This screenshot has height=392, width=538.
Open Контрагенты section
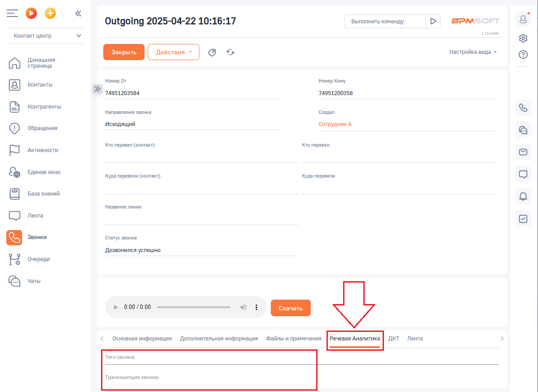click(44, 107)
